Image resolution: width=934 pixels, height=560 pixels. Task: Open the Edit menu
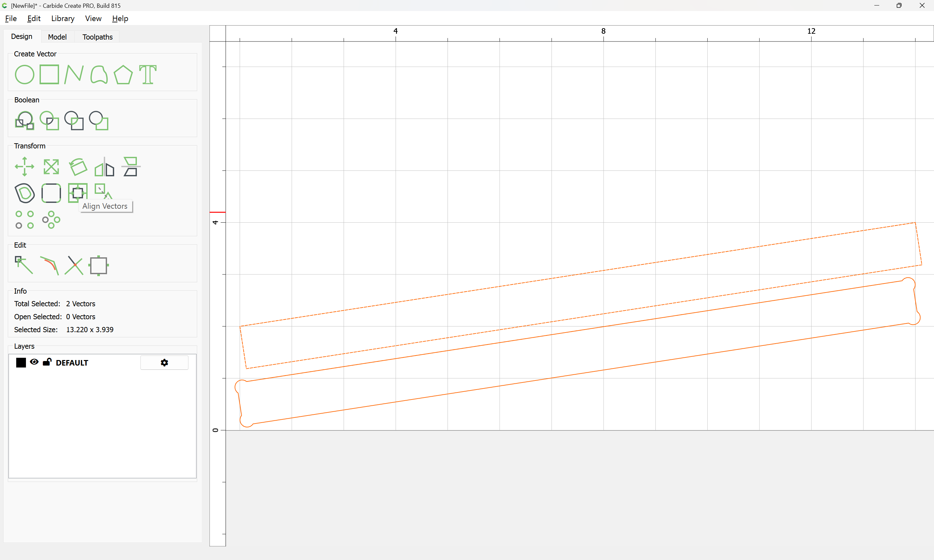[34, 18]
